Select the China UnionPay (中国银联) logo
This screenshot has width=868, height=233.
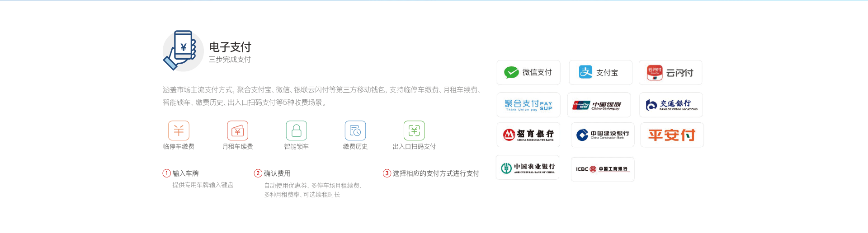(599, 105)
